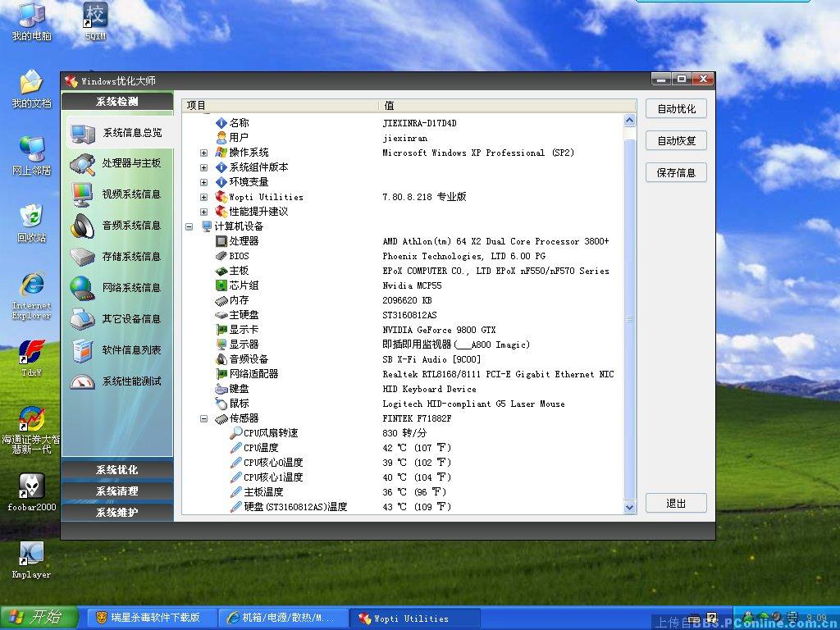Switch to the 系统检测 section tab
The width and height of the screenshot is (840, 630).
[117, 102]
